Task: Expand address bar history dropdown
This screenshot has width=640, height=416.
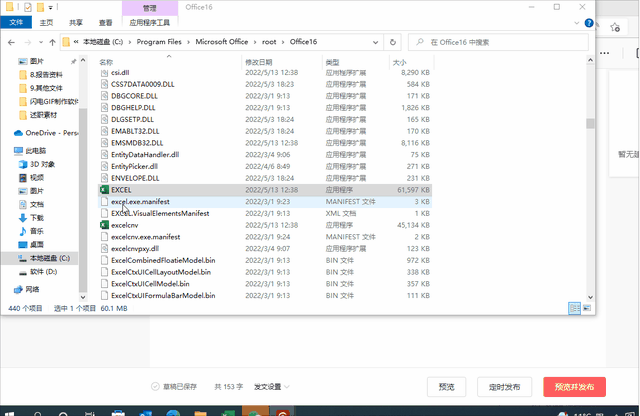Action: pos(375,42)
